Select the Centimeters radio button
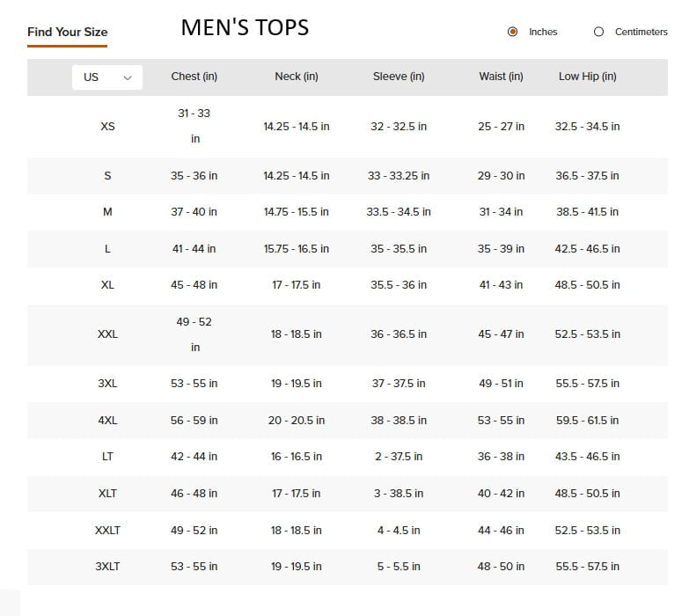 [598, 32]
